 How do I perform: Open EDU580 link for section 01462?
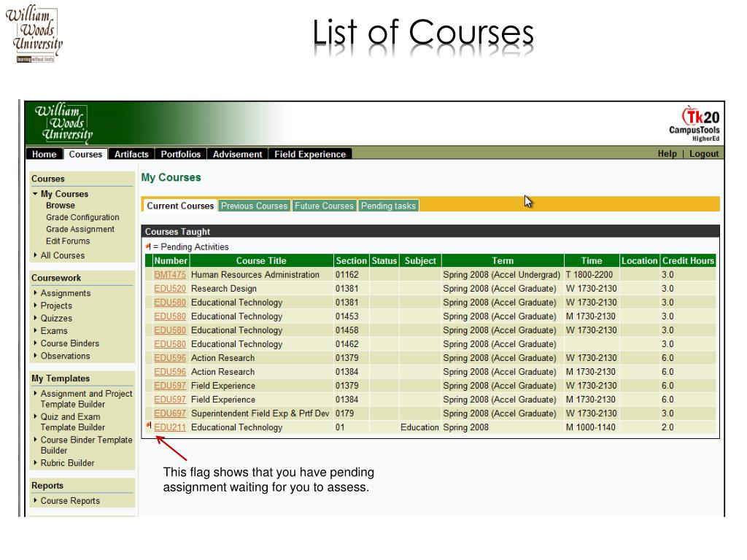click(x=169, y=344)
